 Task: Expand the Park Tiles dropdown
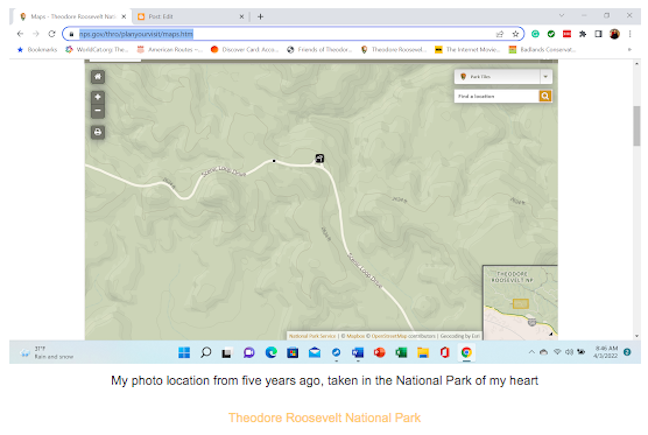[x=546, y=76]
